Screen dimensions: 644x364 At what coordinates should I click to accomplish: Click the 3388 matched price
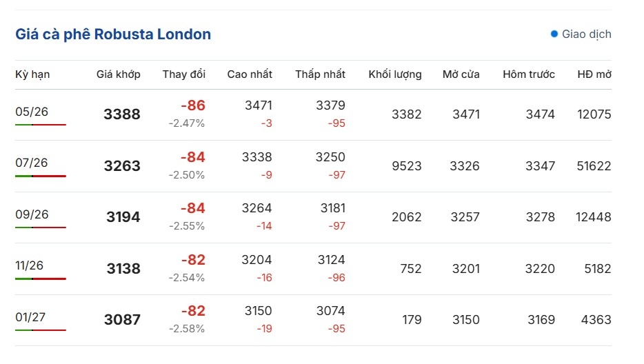click(x=122, y=114)
